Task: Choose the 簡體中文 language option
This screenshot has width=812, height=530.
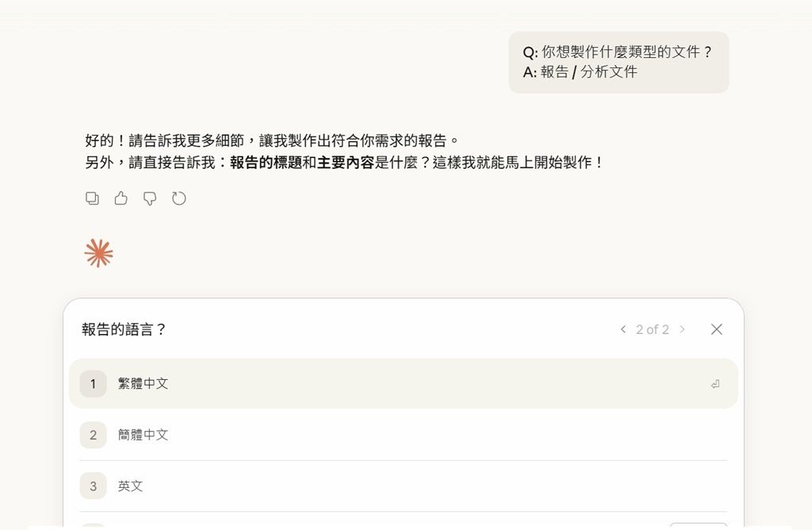Action: [144, 435]
